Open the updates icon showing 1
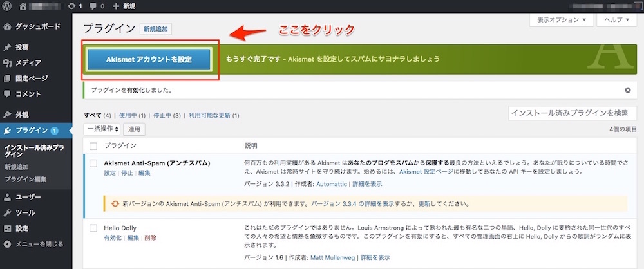Screen dimensions: 644x269 coord(75,6)
